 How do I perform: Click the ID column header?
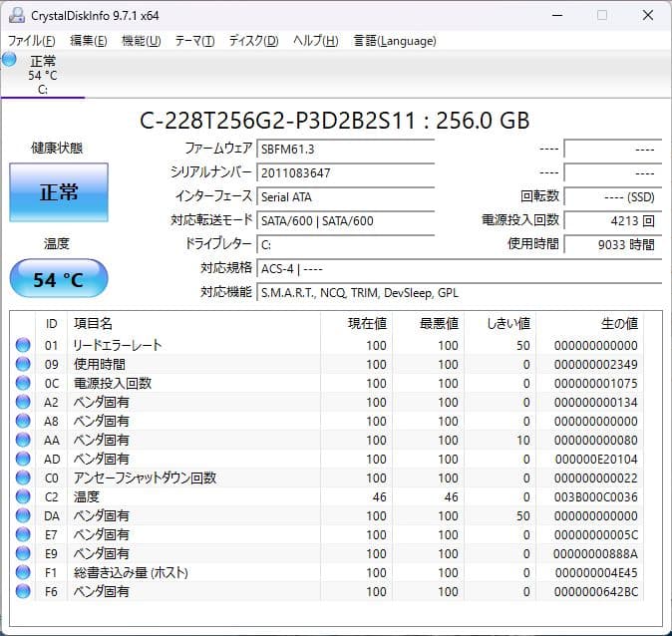(x=52, y=324)
